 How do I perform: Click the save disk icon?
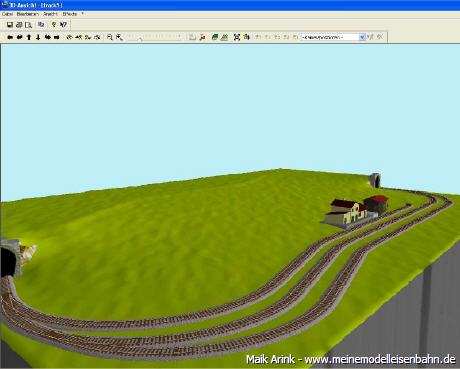(10, 25)
